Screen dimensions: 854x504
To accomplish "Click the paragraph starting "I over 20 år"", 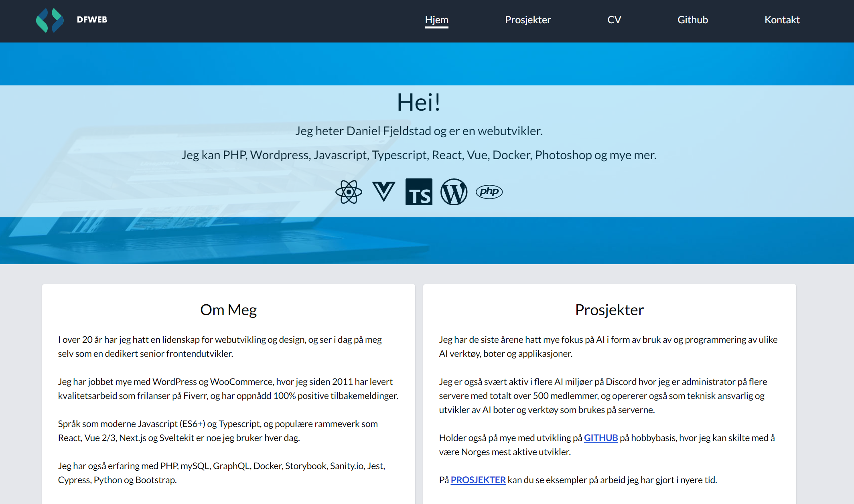I will coord(220,346).
